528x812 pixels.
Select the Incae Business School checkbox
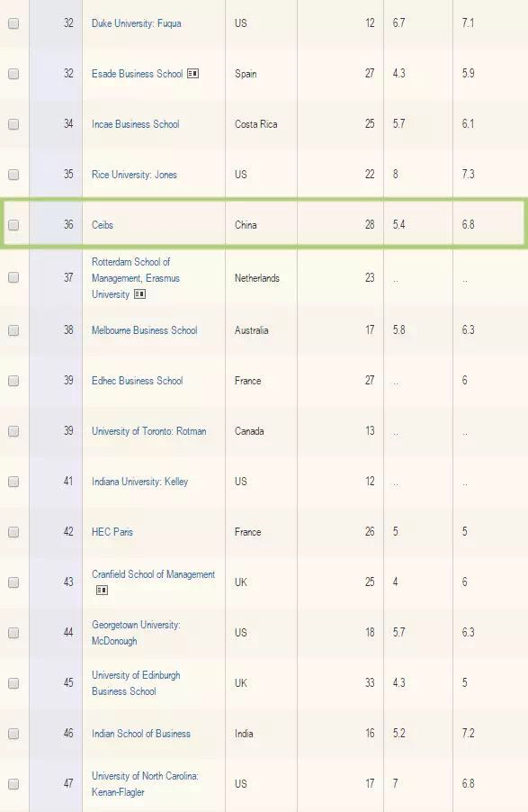click(14, 124)
